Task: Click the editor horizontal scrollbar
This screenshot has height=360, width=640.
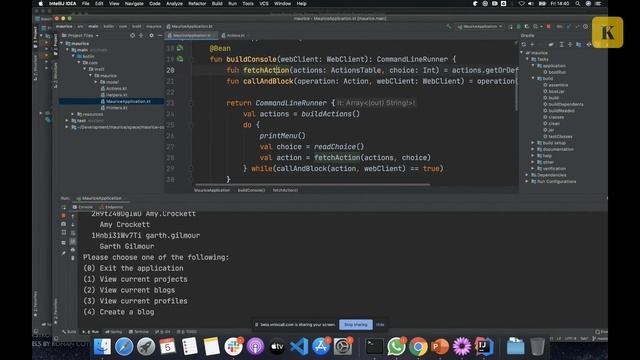Action: (313, 184)
